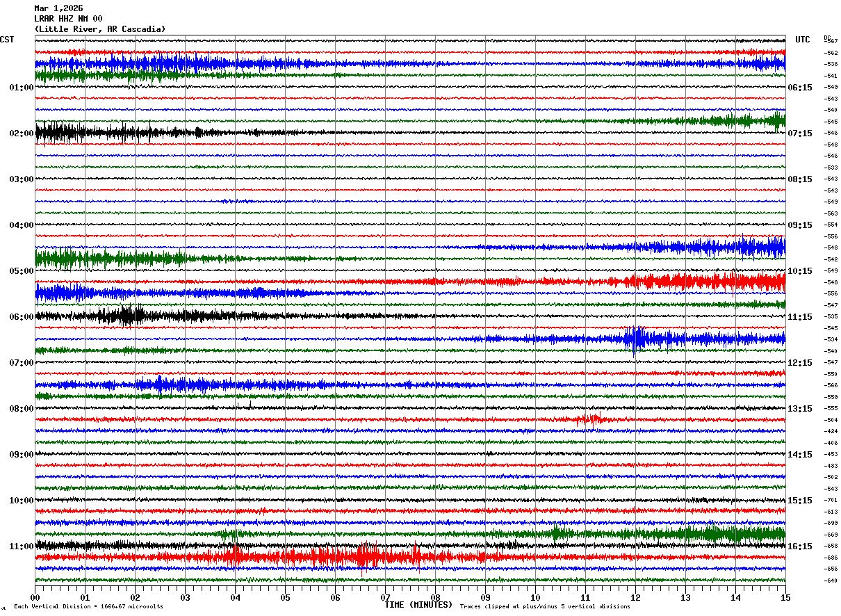Click the Mar 1,2026 date header

coord(58,8)
